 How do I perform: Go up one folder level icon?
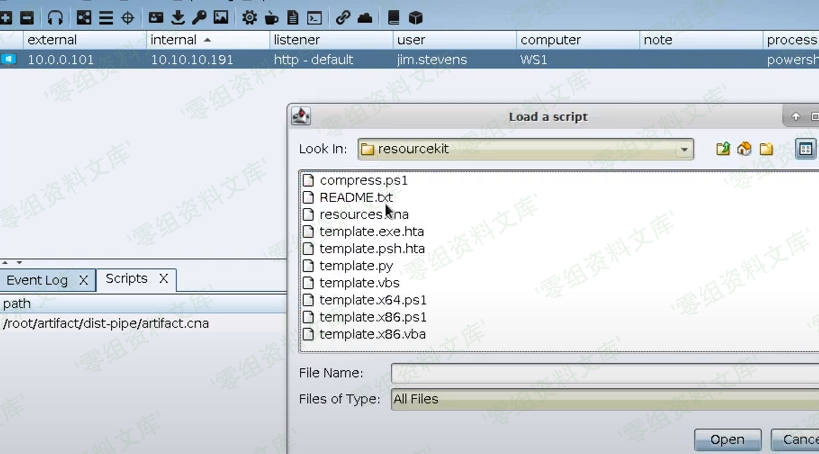(723, 149)
